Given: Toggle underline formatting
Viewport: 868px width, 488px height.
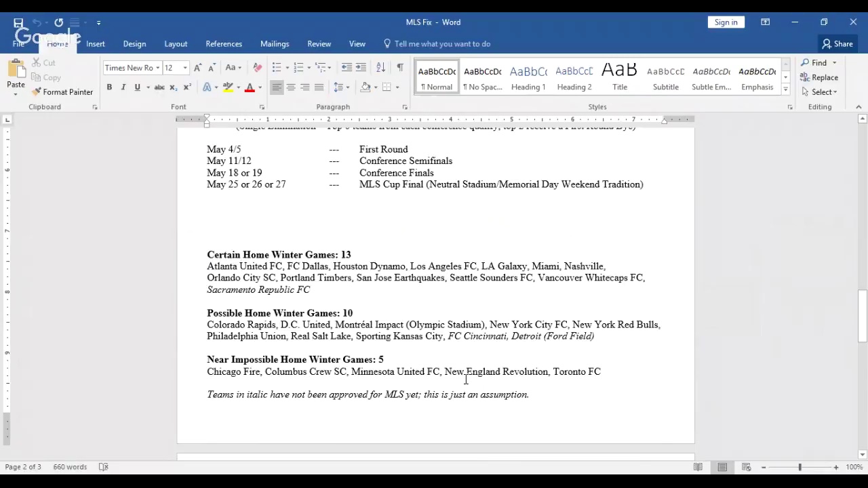Looking at the screenshot, I should click(x=137, y=87).
